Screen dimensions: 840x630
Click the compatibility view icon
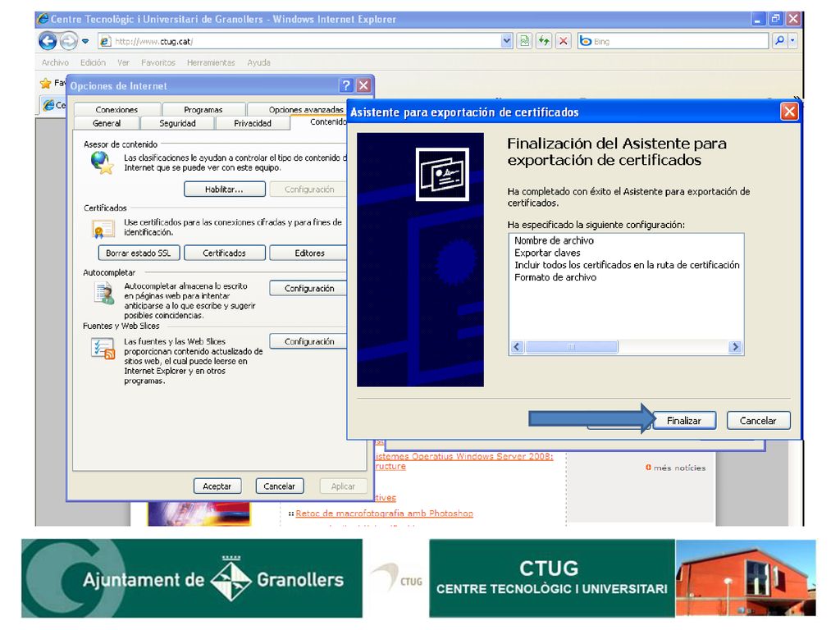[524, 41]
